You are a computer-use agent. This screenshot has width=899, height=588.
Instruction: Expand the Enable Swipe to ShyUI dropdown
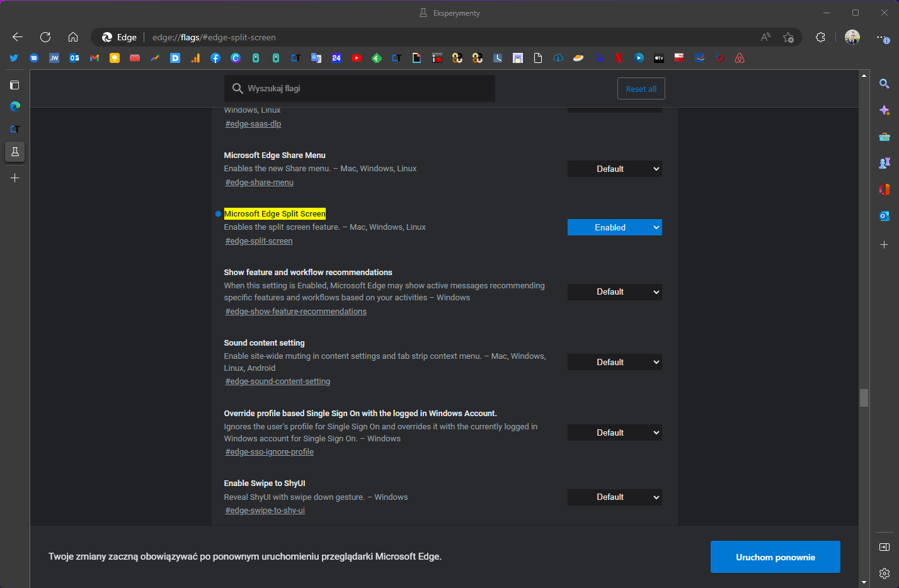coord(614,497)
